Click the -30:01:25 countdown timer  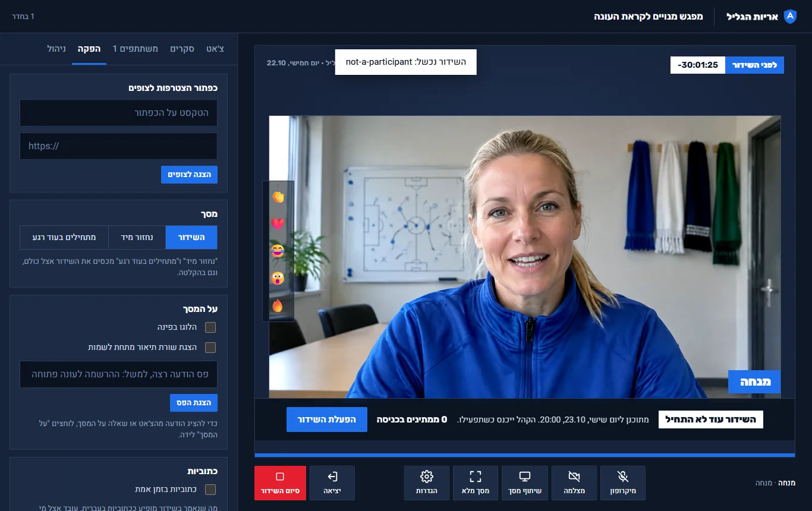[698, 65]
